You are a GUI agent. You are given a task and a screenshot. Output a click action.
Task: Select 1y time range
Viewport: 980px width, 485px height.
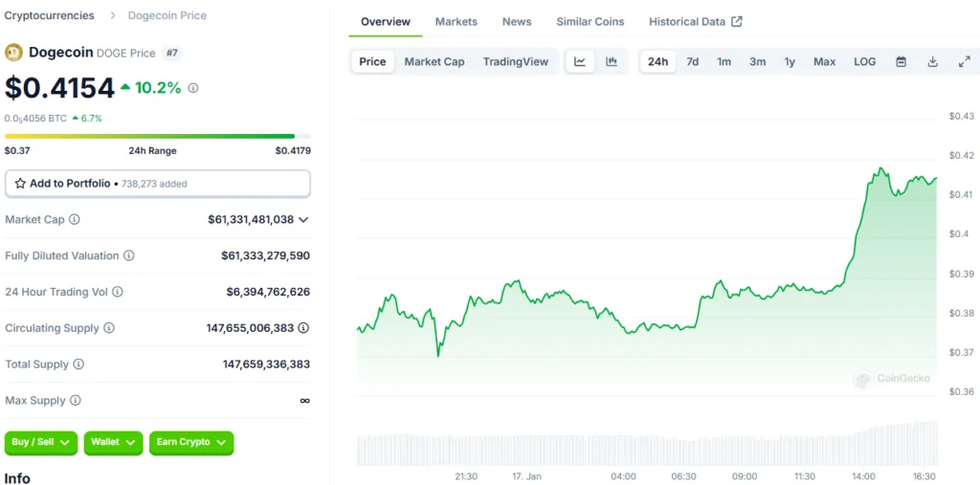[790, 61]
